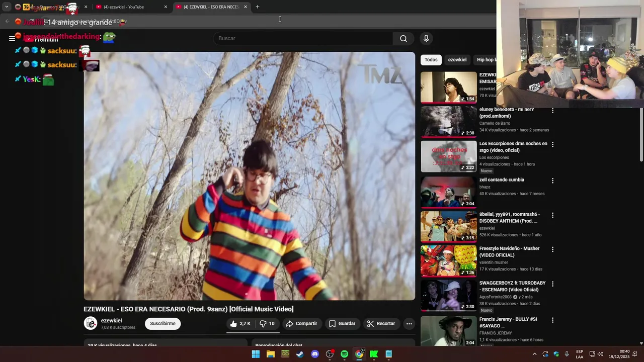Select the ezewkiel filter chip
Viewport: 644px width, 362px height.
click(457, 60)
